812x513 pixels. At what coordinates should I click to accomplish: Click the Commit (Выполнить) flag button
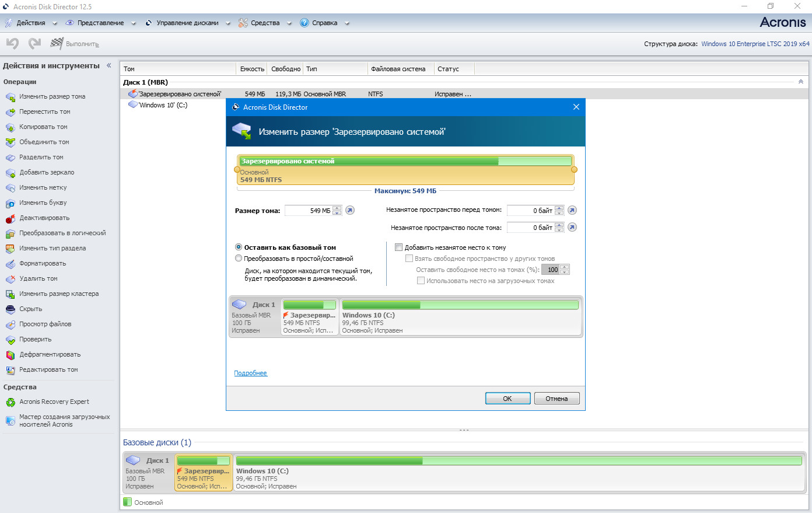75,44
